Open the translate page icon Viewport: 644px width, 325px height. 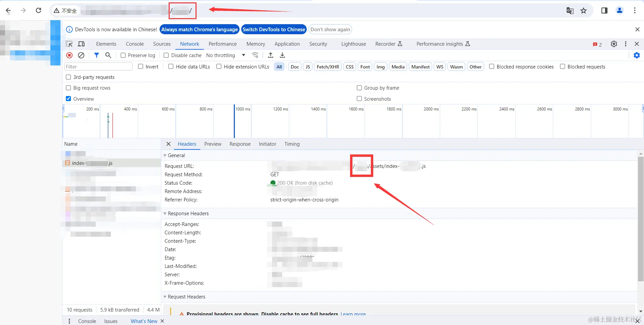(x=570, y=11)
